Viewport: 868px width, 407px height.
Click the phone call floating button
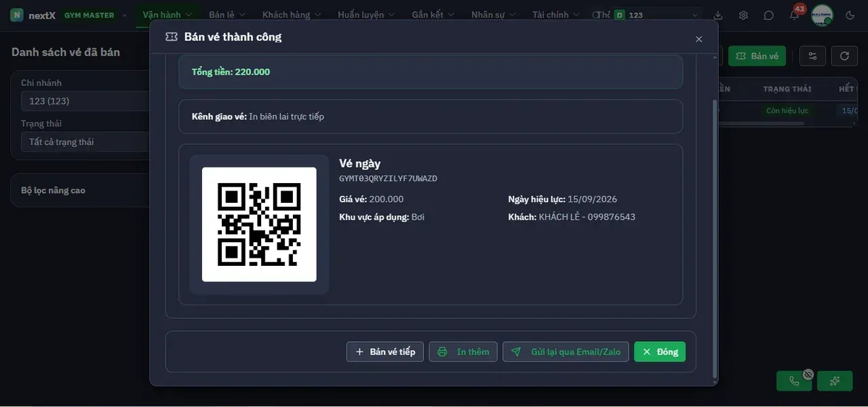coord(794,381)
